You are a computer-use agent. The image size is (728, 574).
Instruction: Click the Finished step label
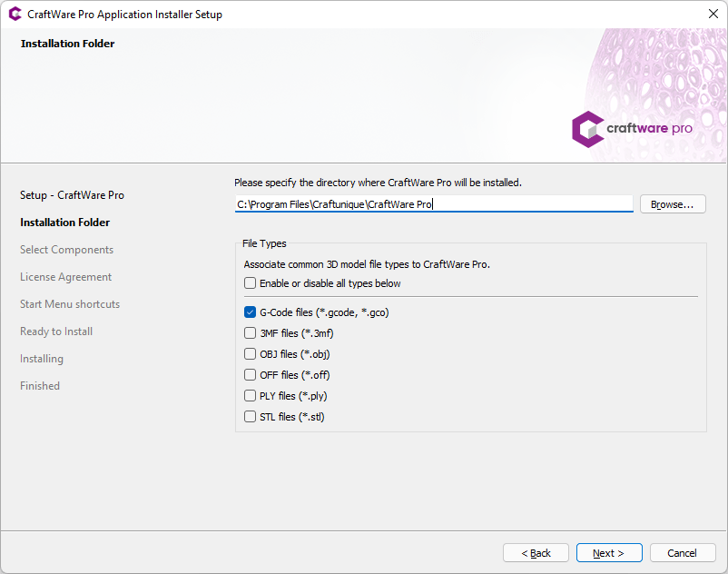click(x=39, y=386)
